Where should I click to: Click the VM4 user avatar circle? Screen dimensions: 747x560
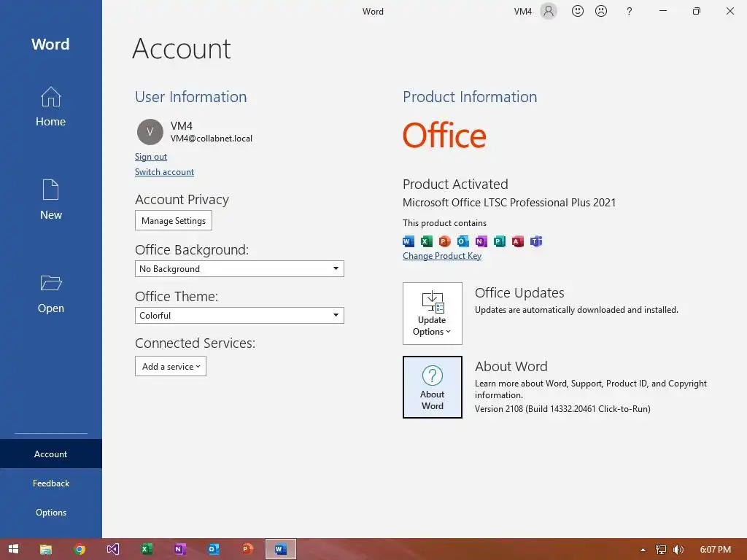(x=150, y=132)
